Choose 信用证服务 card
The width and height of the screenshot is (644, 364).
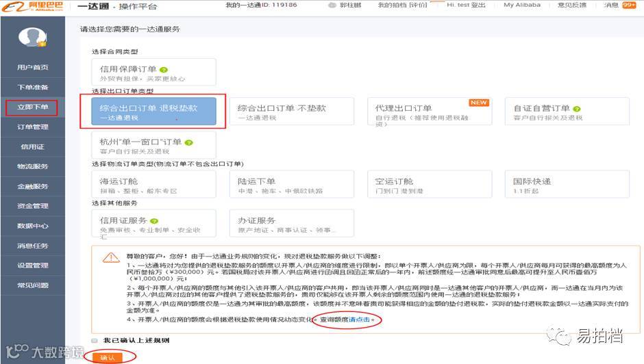click(153, 223)
